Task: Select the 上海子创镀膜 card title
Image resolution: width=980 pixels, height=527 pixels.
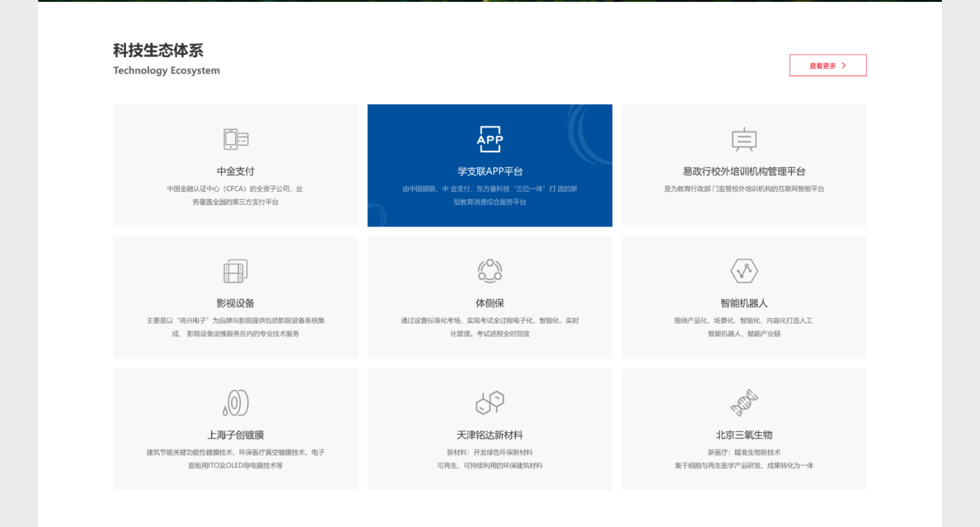Action: (235, 435)
